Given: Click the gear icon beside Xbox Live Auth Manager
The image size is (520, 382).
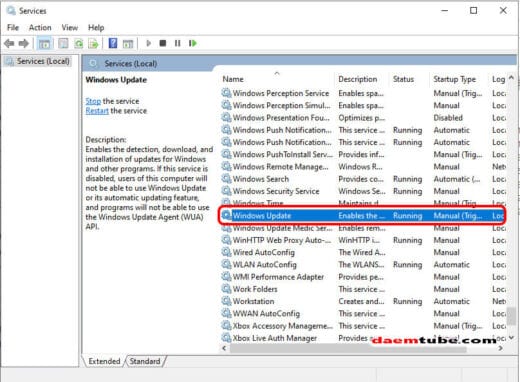Looking at the screenshot, I should [x=226, y=338].
